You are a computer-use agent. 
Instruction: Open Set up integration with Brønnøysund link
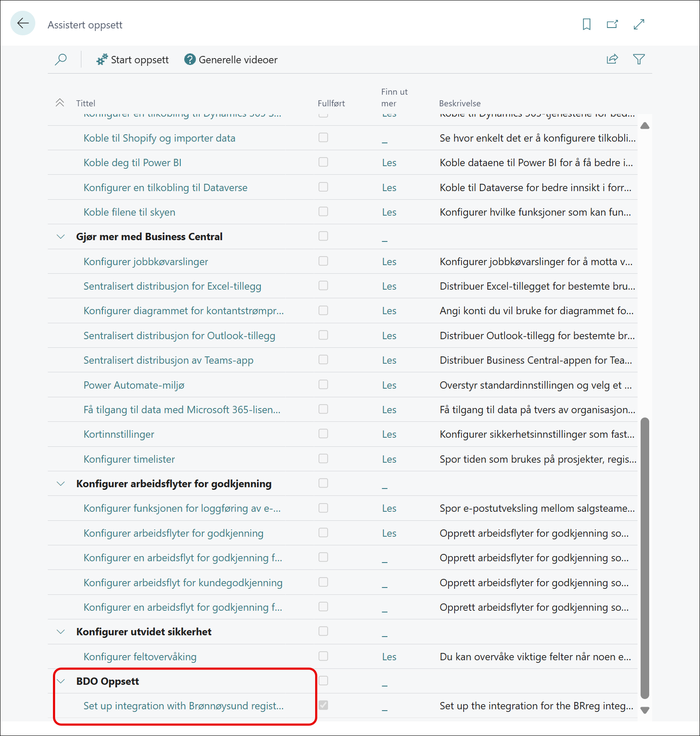click(183, 706)
